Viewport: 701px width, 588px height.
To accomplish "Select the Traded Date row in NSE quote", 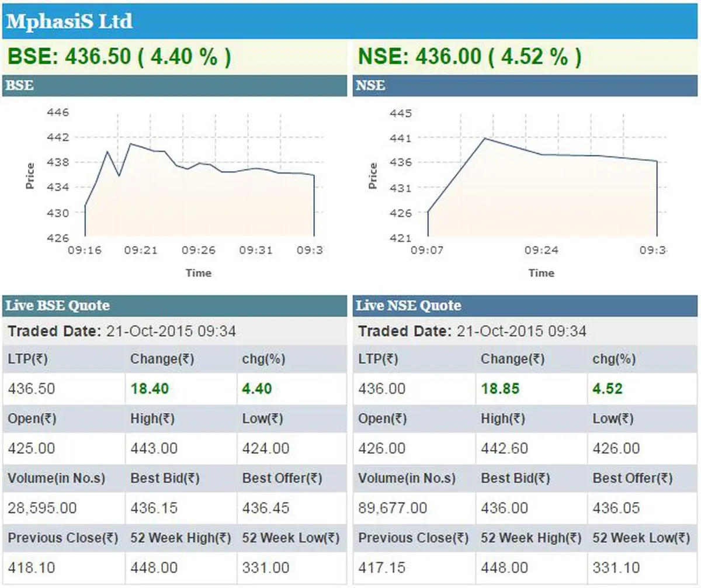I will tap(525, 331).
